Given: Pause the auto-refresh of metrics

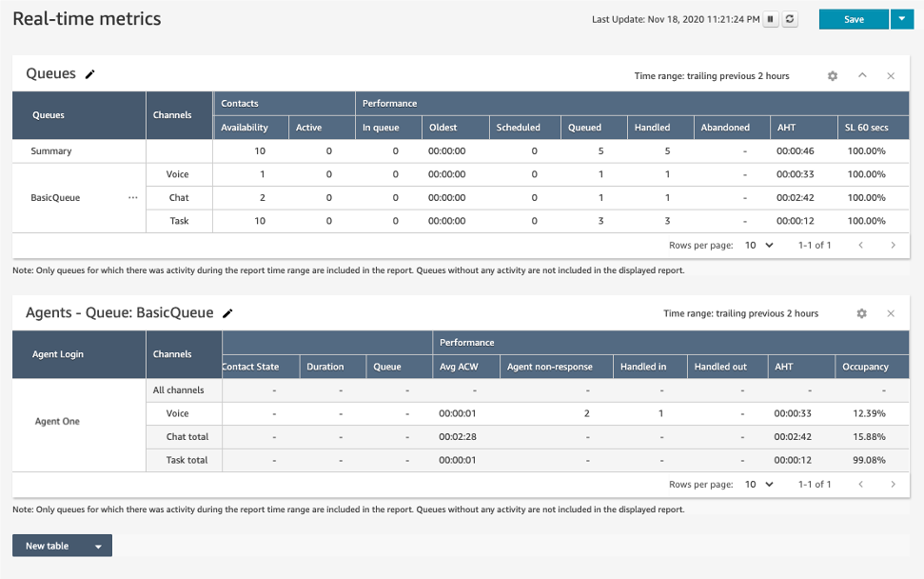Looking at the screenshot, I should click(x=771, y=18).
